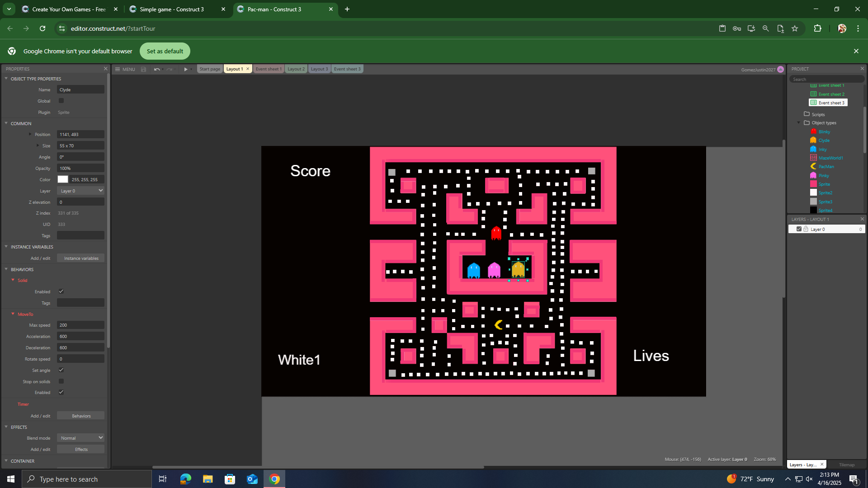Collapse the Object types folder
Screen dimensions: 868x488
(x=799, y=123)
